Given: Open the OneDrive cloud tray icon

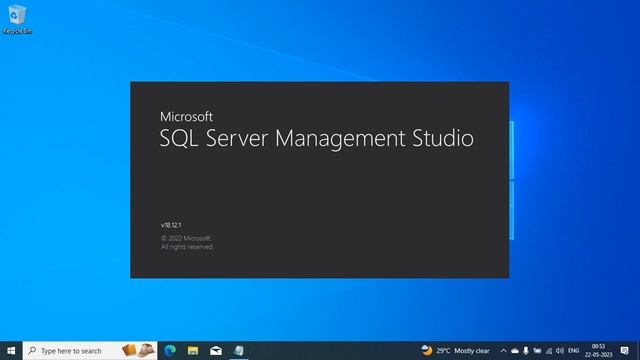Looking at the screenshot, I should point(515,351).
